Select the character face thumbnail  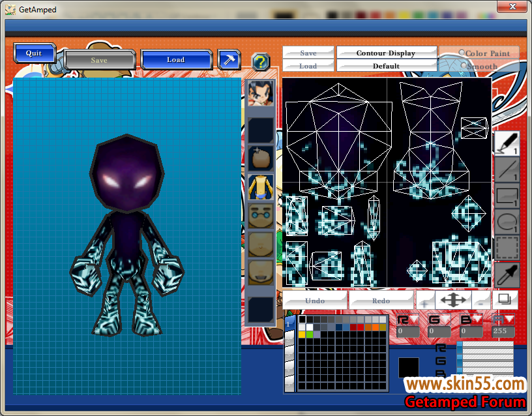pyautogui.click(x=260, y=93)
